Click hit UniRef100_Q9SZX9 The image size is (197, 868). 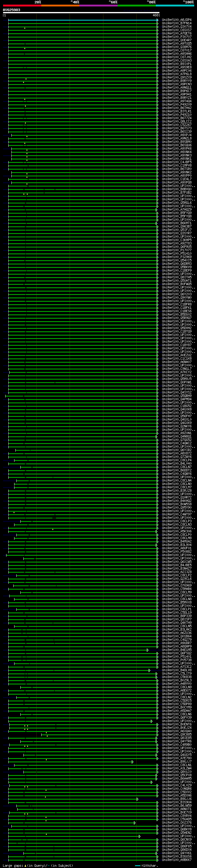tap(176, 78)
